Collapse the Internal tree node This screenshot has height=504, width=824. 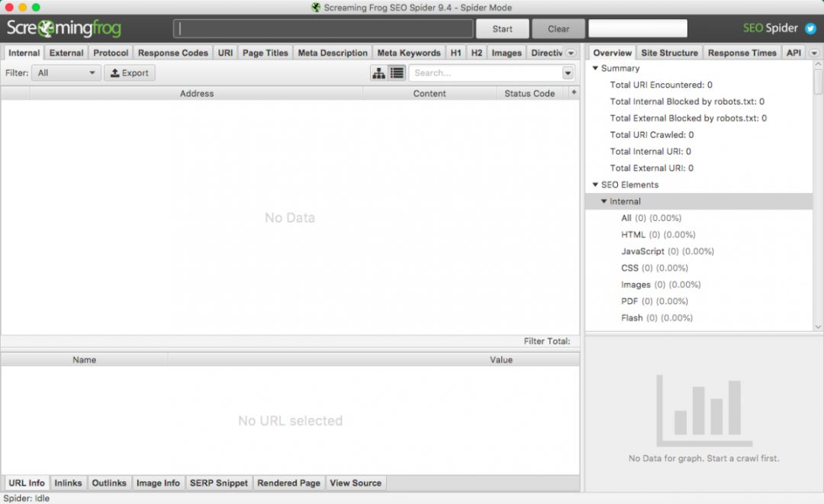604,201
